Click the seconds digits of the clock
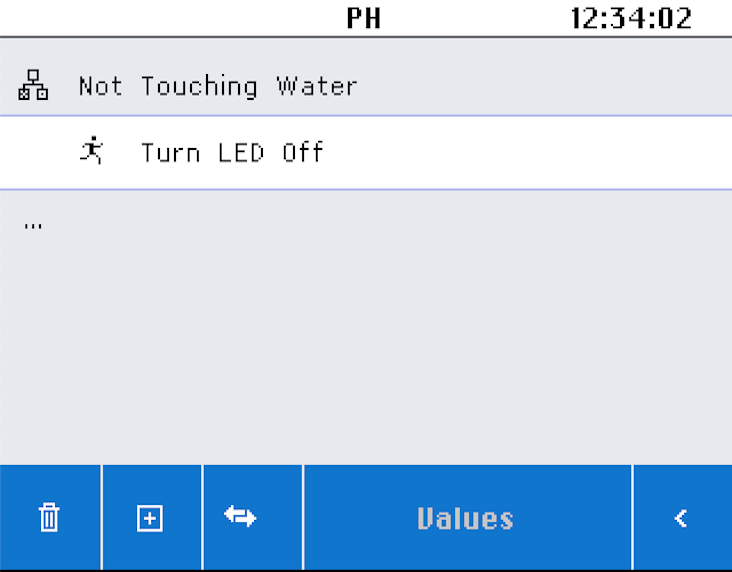Screen dimensions: 732x572 pos(674,18)
